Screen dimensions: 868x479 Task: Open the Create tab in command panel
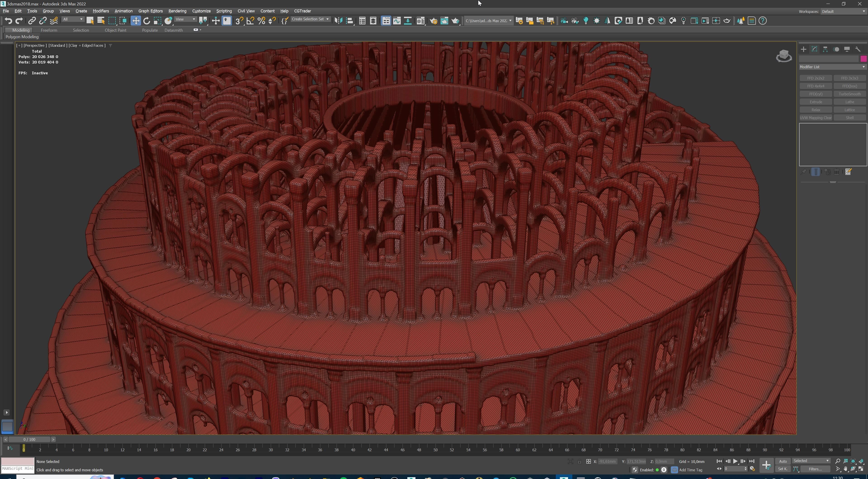point(804,49)
